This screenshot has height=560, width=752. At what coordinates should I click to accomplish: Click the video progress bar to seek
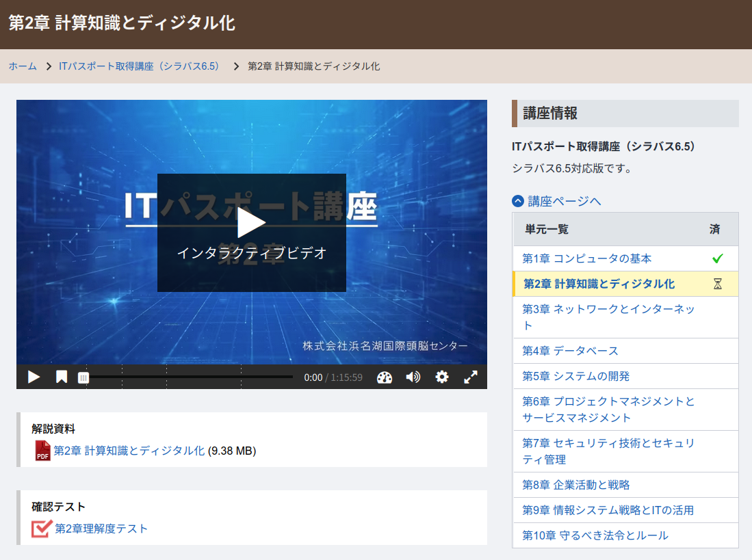[205, 377]
